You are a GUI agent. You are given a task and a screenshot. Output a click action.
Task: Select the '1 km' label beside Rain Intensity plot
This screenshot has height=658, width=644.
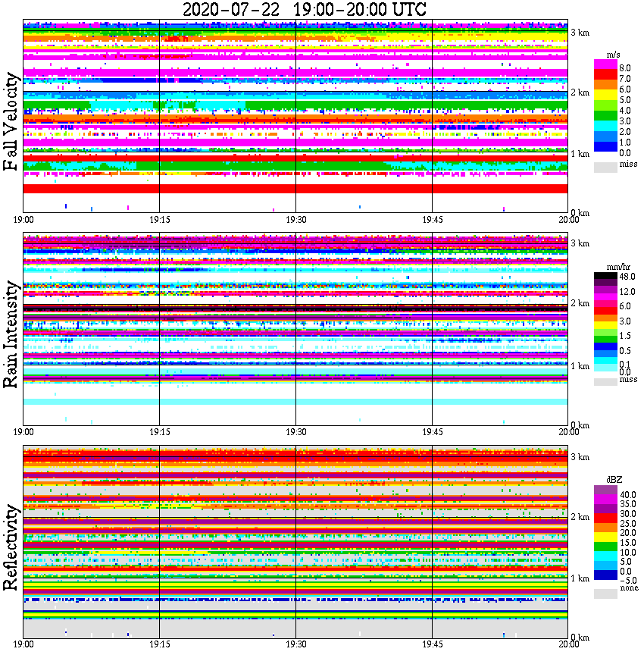click(x=580, y=366)
